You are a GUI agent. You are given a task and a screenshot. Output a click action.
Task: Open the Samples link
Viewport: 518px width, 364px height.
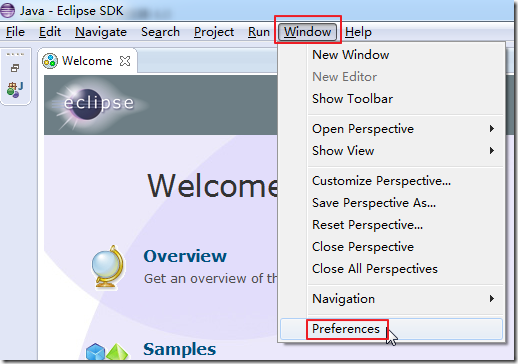[180, 349]
